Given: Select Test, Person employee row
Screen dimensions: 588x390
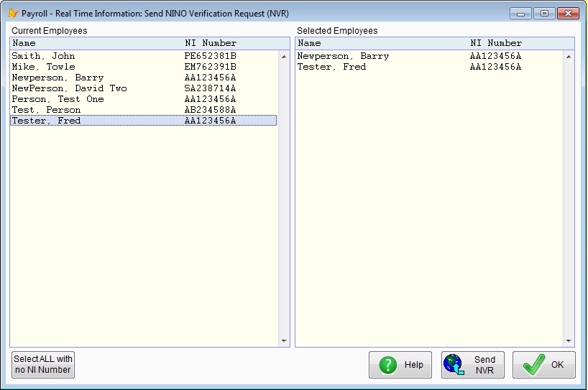Looking at the screenshot, I should [143, 110].
